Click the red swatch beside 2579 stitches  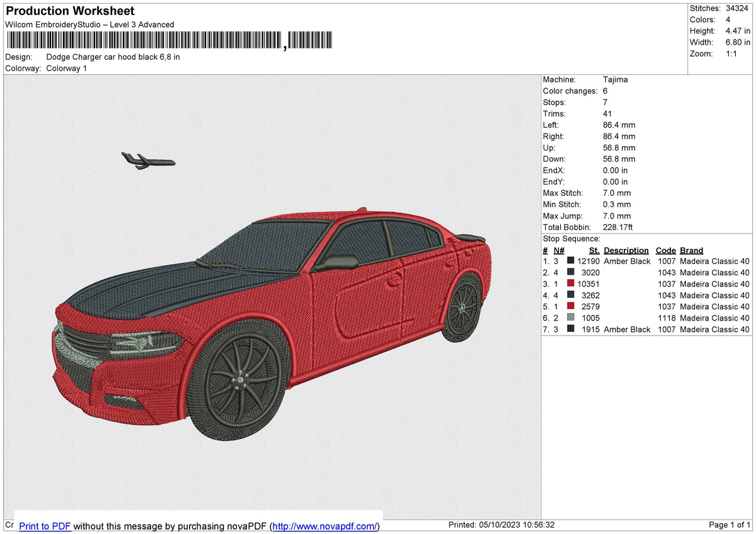click(x=570, y=307)
